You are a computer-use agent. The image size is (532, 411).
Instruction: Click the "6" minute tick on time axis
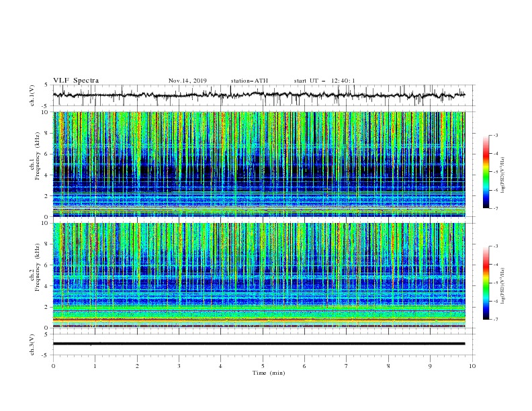click(304, 366)
